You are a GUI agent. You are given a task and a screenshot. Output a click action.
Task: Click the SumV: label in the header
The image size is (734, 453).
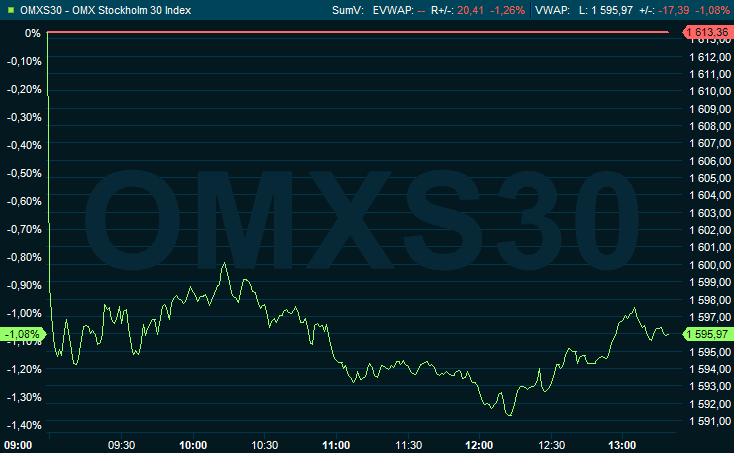point(348,10)
